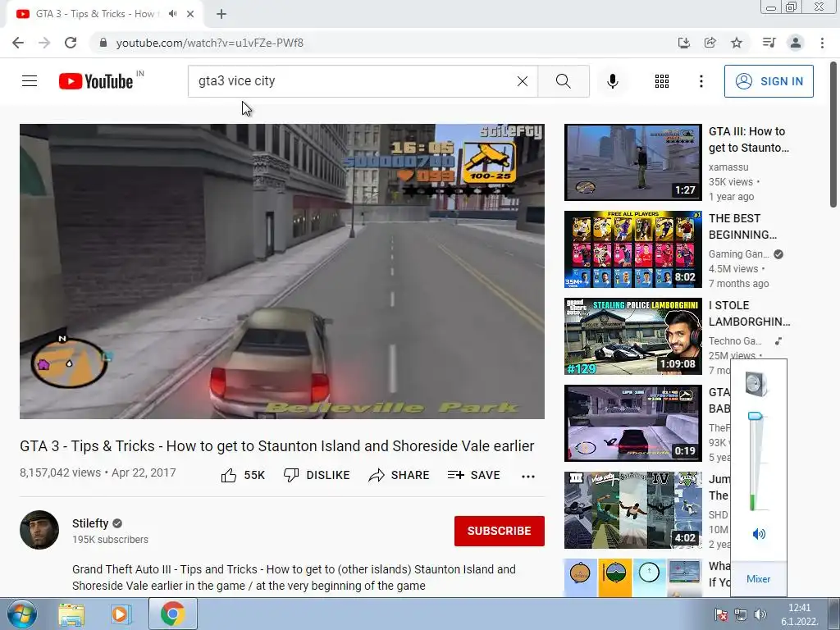This screenshot has width=840, height=630.
Task: Open the network tray icon
Action: pos(741,614)
